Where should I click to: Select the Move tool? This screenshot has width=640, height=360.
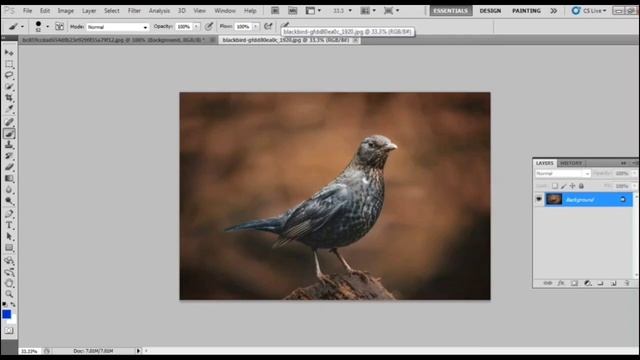9,53
